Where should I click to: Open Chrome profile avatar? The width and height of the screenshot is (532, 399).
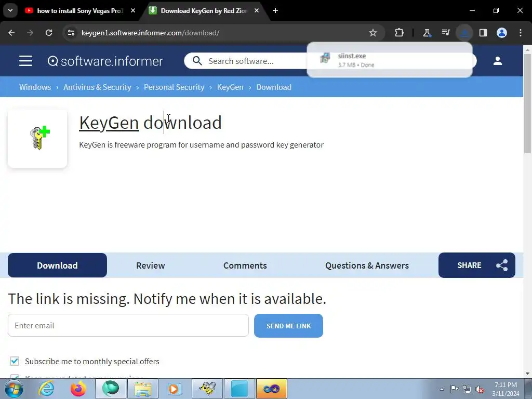coord(502,33)
